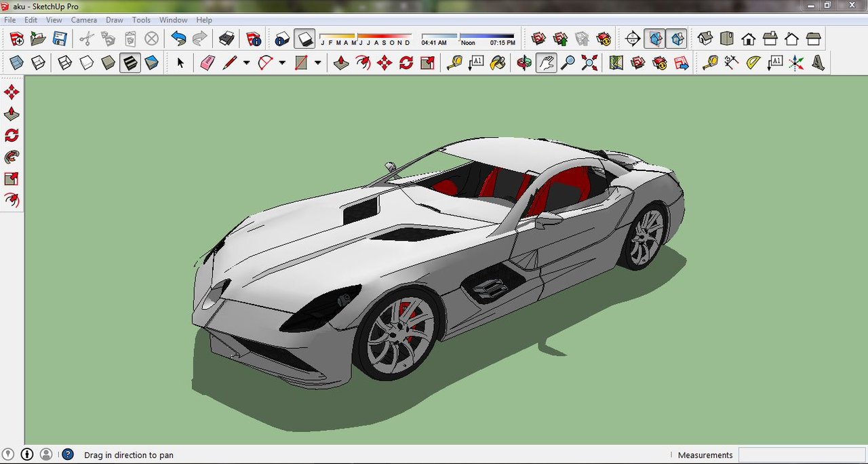868x464 pixels.
Task: Select the Follow Me tool in left toolbar
Action: [x=12, y=157]
